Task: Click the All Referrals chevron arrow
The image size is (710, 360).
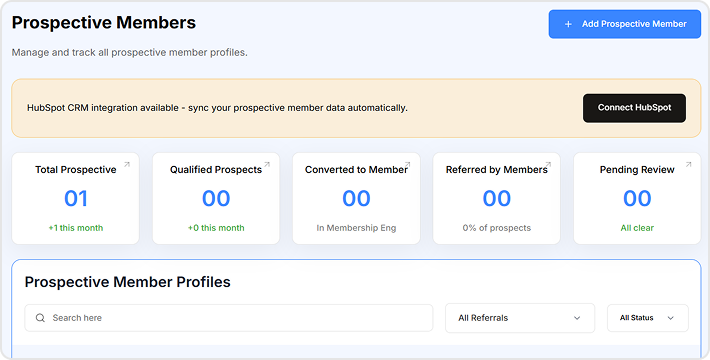Action: pos(577,318)
